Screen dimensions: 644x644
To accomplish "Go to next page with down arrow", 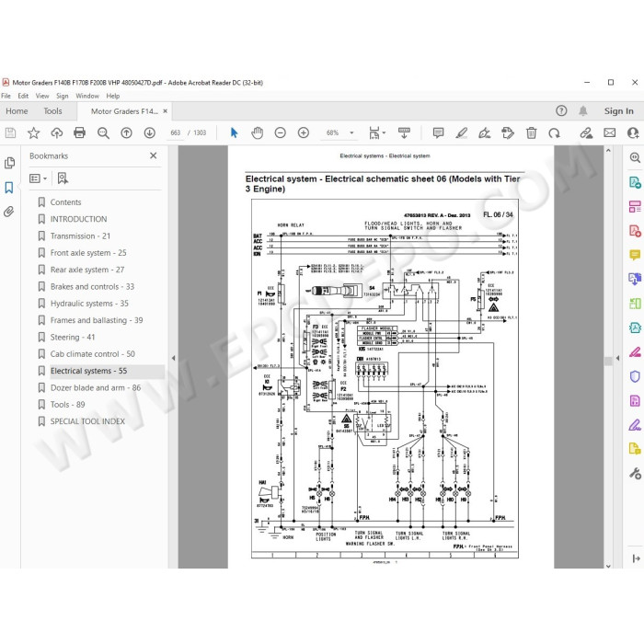I will [x=149, y=132].
